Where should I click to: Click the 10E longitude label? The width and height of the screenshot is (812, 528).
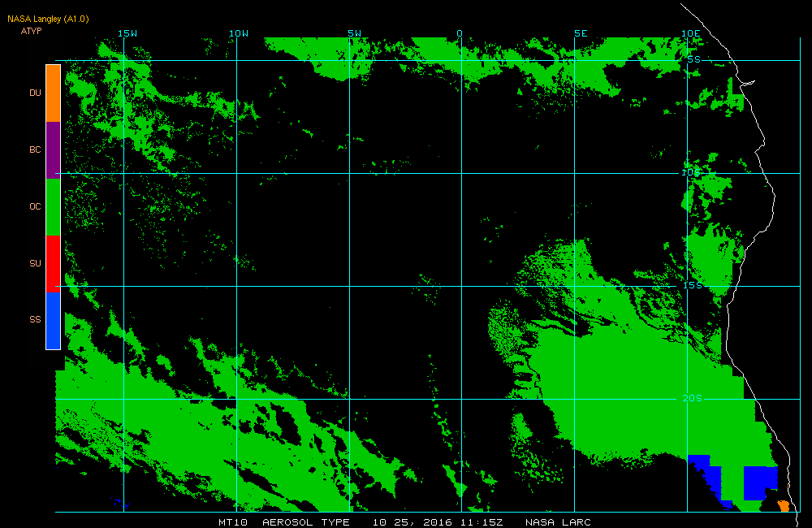pyautogui.click(x=691, y=33)
